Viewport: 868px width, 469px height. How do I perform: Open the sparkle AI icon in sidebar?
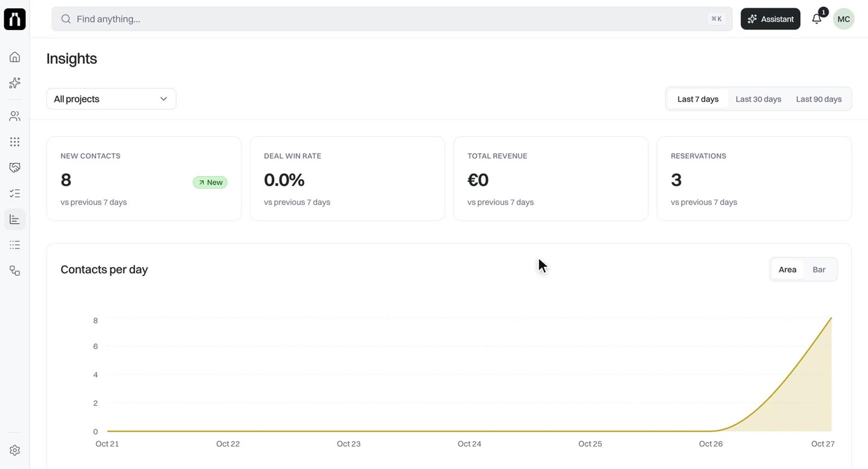(x=15, y=83)
